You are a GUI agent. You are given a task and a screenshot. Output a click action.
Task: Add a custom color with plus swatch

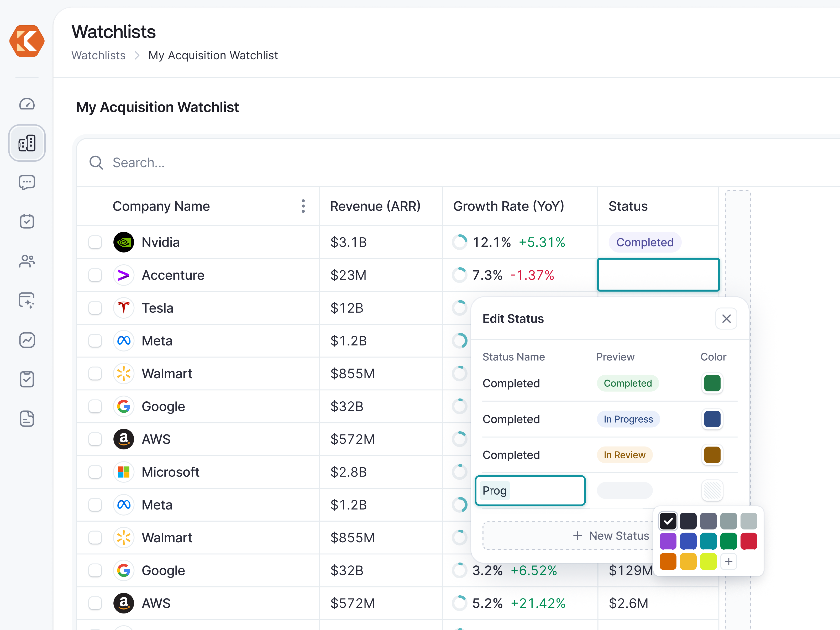(728, 562)
